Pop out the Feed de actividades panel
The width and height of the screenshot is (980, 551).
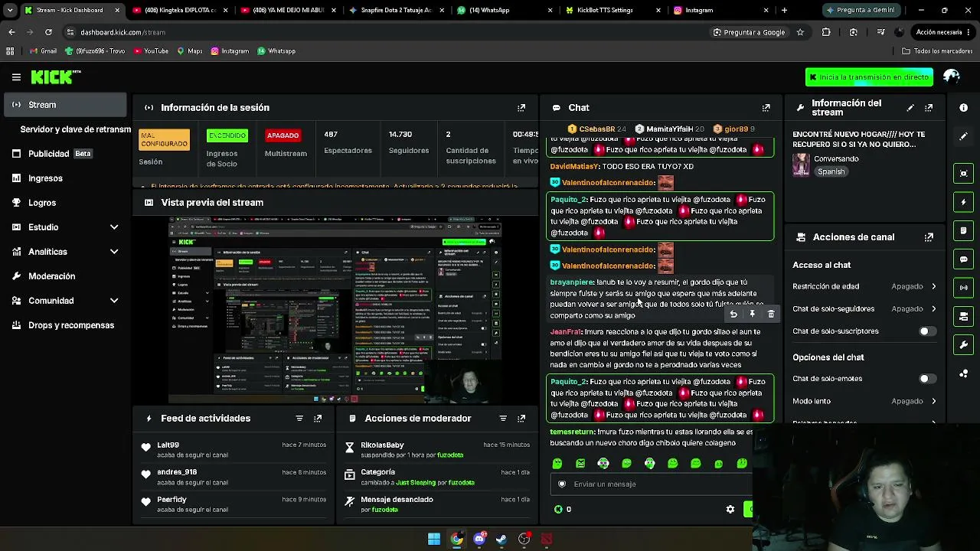(x=318, y=419)
